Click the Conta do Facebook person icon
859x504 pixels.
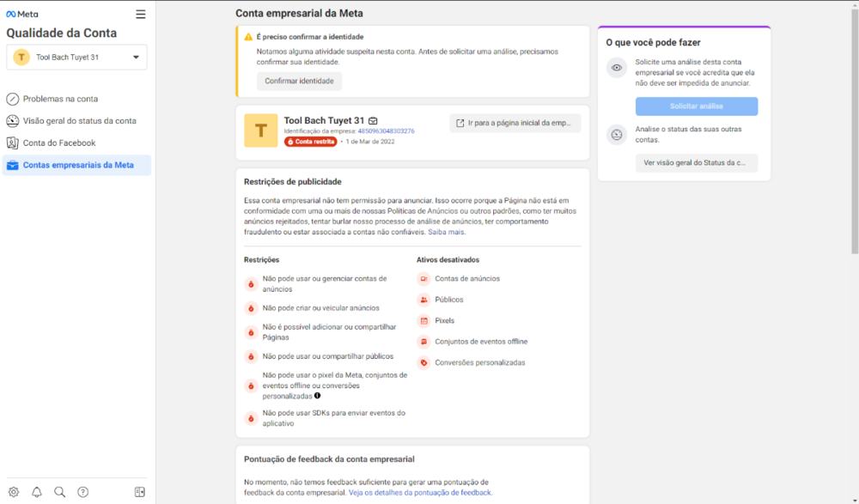pyautogui.click(x=13, y=143)
